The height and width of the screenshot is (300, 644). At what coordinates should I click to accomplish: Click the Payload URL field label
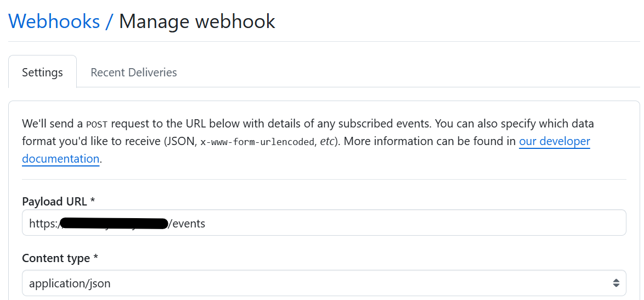tap(54, 201)
